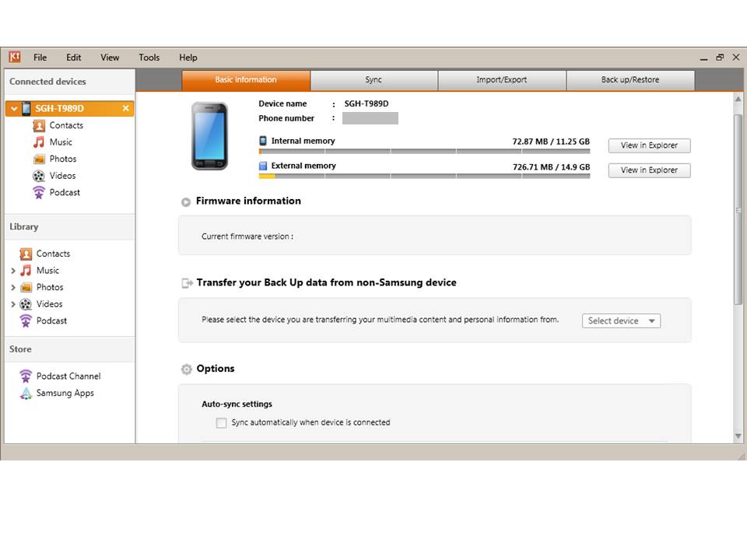Click View in Explorer for Internal memory
Viewport: 747px width, 560px height.
coord(649,145)
